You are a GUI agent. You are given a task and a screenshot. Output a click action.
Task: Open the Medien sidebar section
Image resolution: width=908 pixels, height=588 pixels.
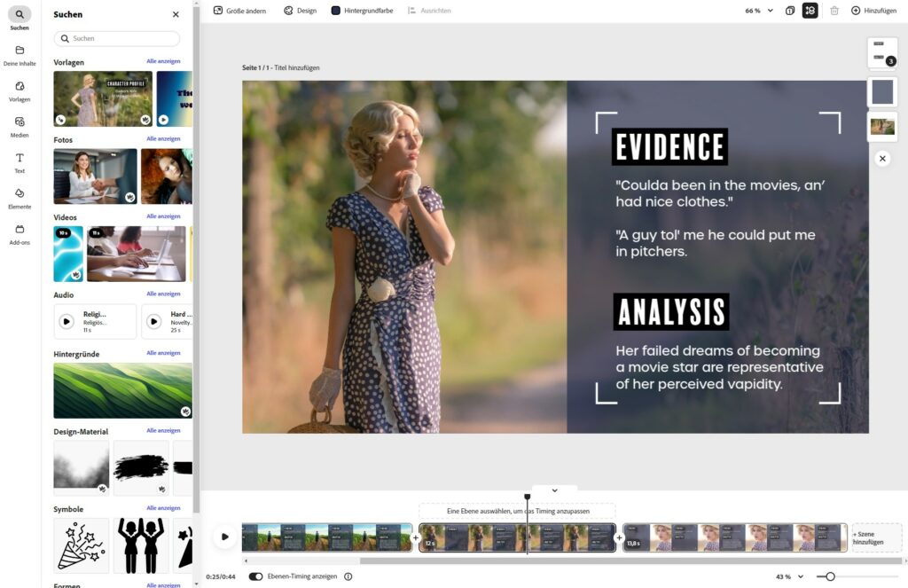[20, 127]
